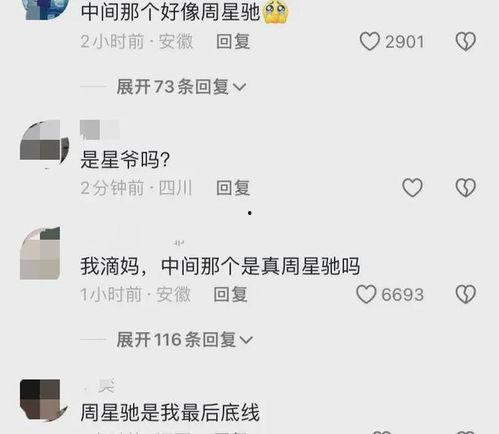The image size is (499, 434).
Task: Tap the 2901 like count
Action: click(x=404, y=42)
